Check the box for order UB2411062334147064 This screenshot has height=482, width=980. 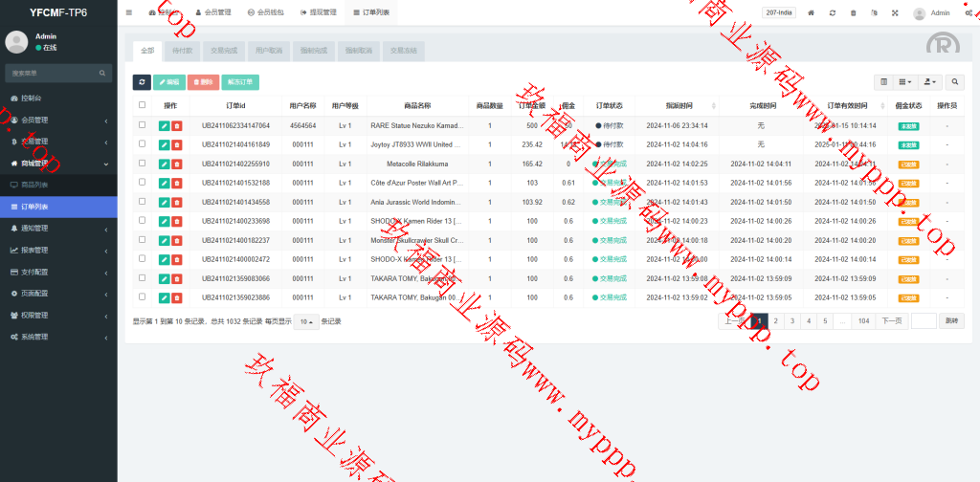click(143, 125)
